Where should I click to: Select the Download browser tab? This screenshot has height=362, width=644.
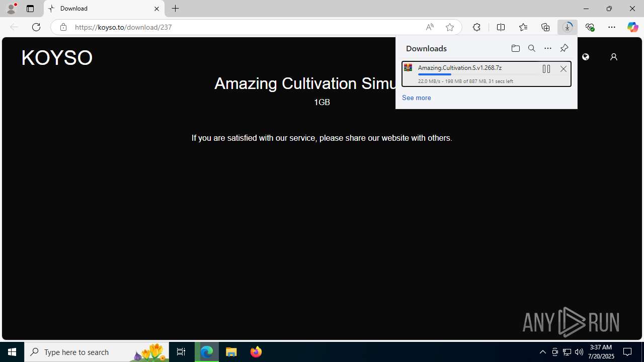(x=104, y=9)
